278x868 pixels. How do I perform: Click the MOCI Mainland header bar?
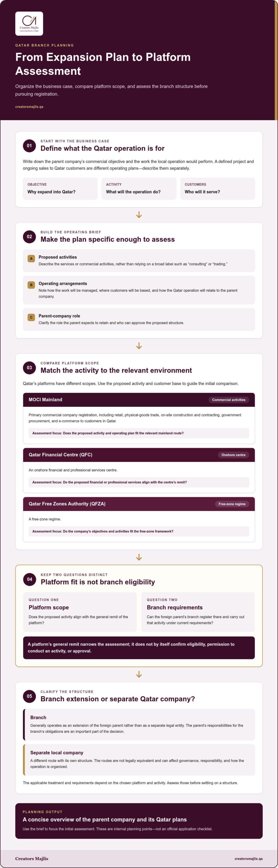(x=139, y=400)
